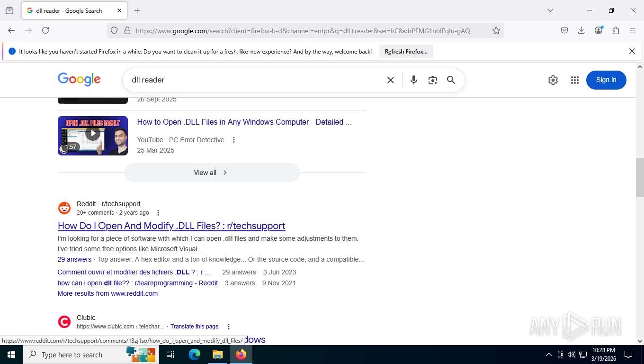Click the Firefox taskbar icon

click(241, 355)
